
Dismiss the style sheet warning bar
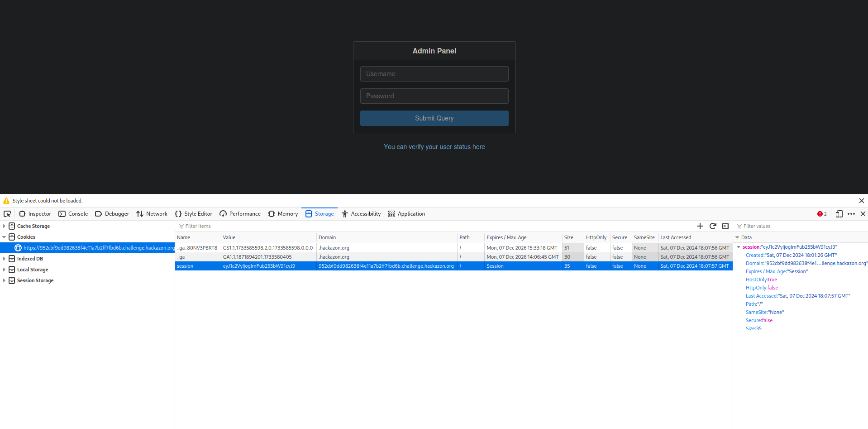pos(862,201)
